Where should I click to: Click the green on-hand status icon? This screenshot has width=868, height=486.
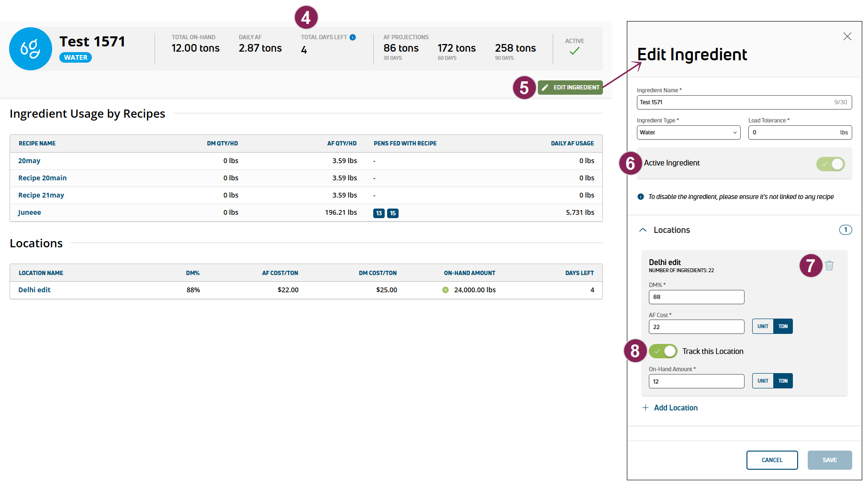[445, 290]
